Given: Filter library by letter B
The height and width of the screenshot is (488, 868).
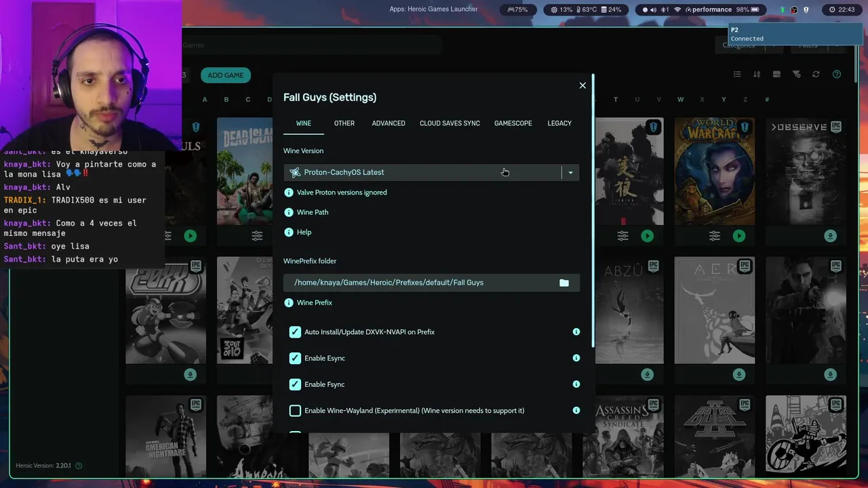Looking at the screenshot, I should pos(226,100).
